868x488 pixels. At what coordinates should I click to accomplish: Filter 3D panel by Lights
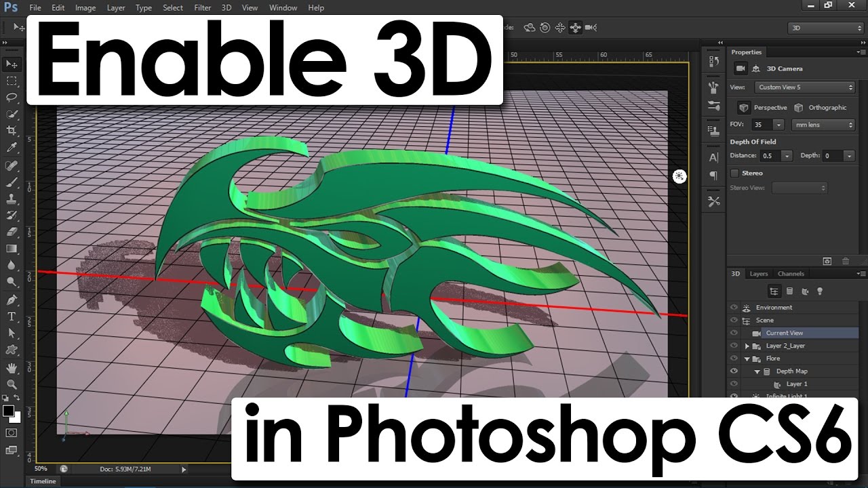pyautogui.click(x=820, y=291)
